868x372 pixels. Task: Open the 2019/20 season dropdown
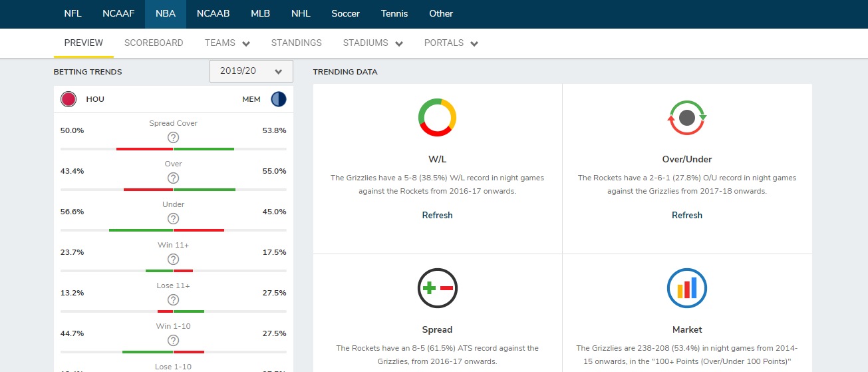(x=251, y=71)
